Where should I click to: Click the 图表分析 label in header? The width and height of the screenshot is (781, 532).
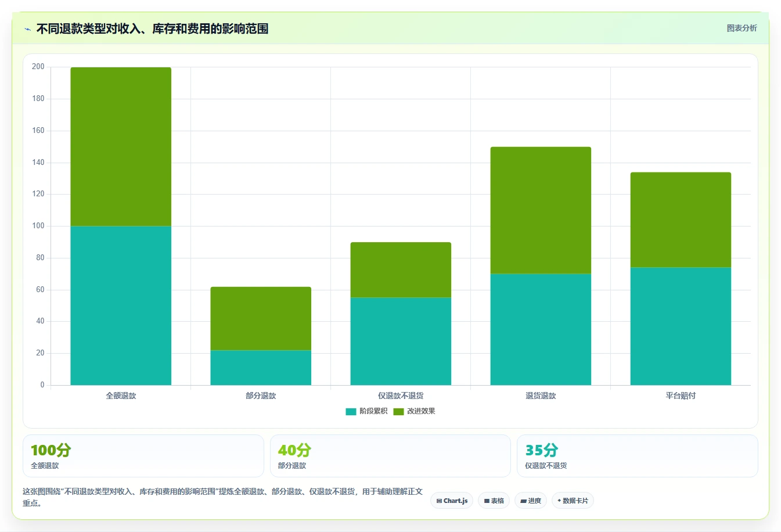click(742, 28)
